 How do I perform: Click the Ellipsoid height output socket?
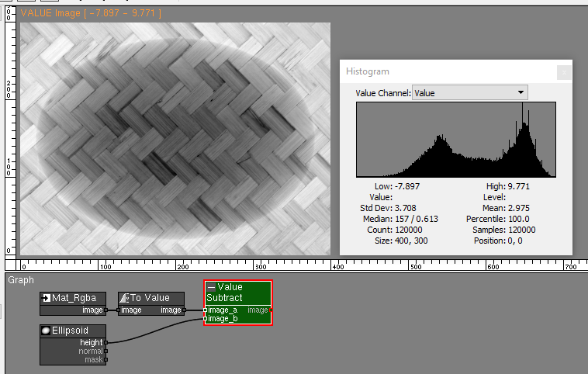(106, 342)
